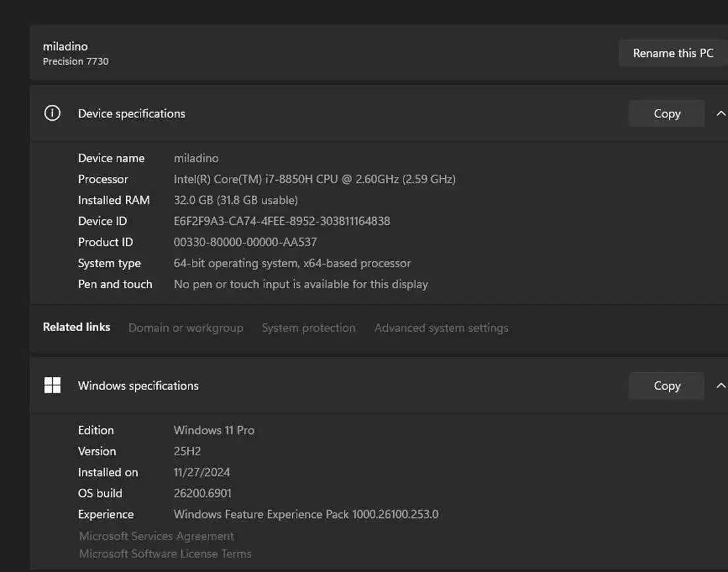Collapse the Device specifications section chevron
The width and height of the screenshot is (728, 572).
tap(720, 113)
